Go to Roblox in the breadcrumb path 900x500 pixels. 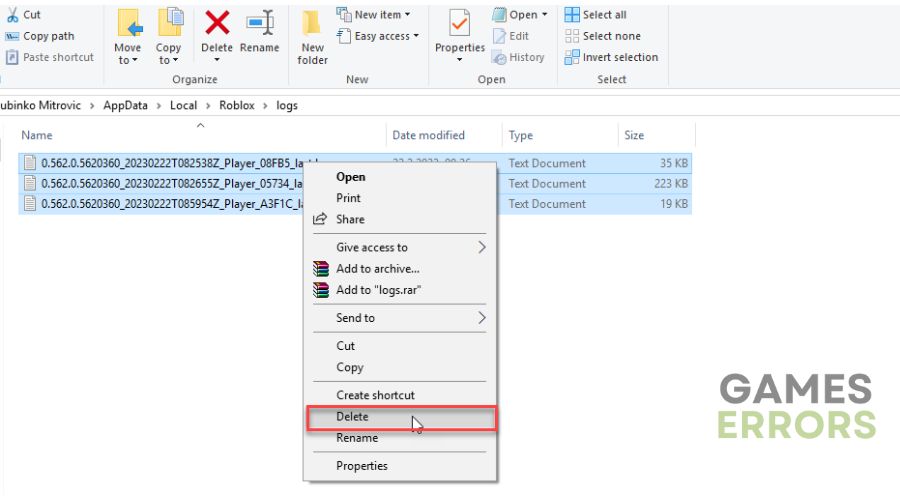[x=236, y=105]
